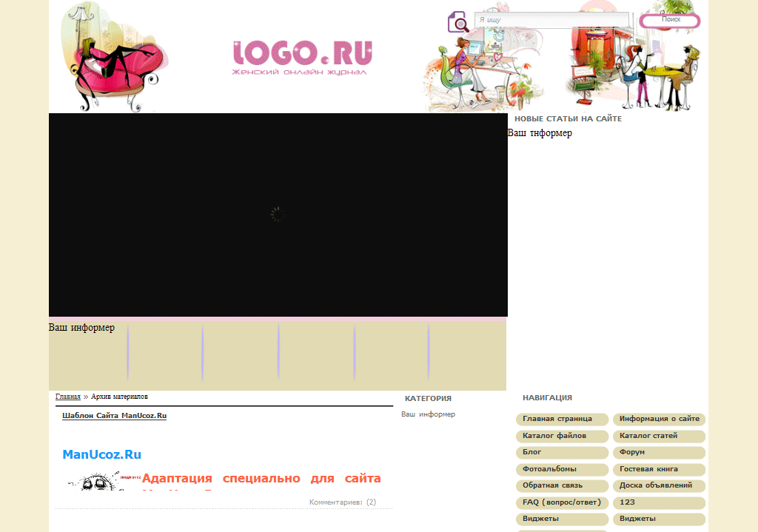Click the НАВИГАЦИЯ section heading

[x=547, y=398]
